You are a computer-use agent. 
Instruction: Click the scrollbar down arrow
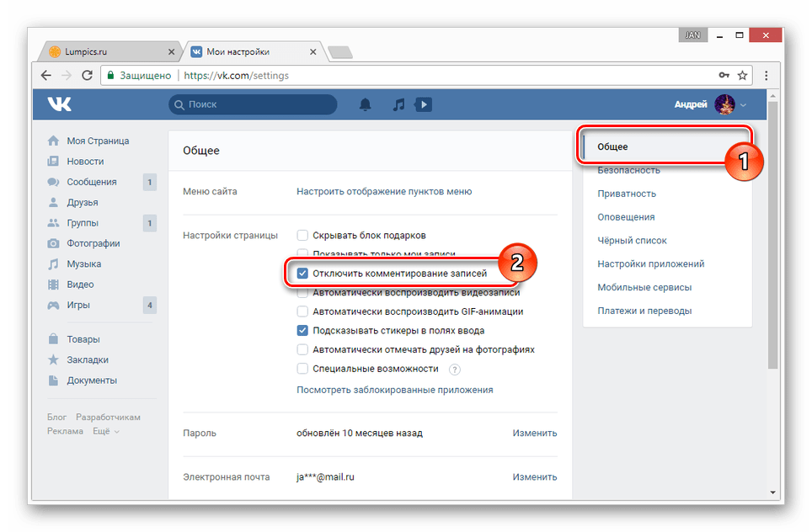click(772, 492)
